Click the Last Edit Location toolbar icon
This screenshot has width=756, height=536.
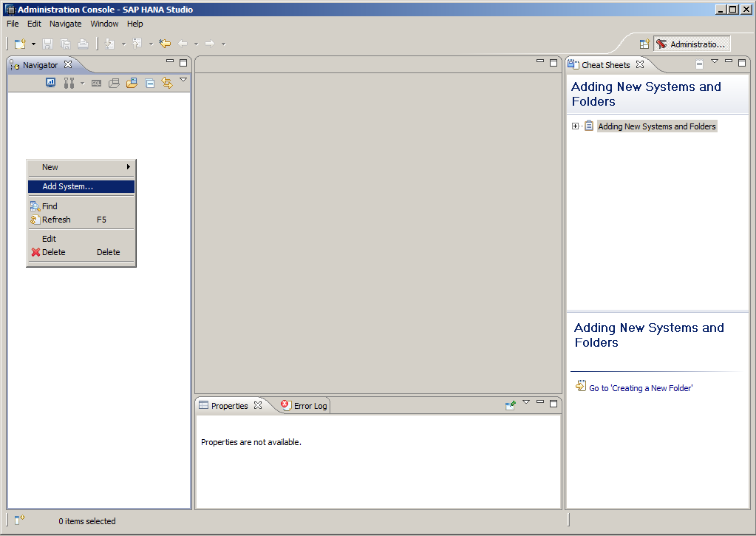pyautogui.click(x=165, y=44)
